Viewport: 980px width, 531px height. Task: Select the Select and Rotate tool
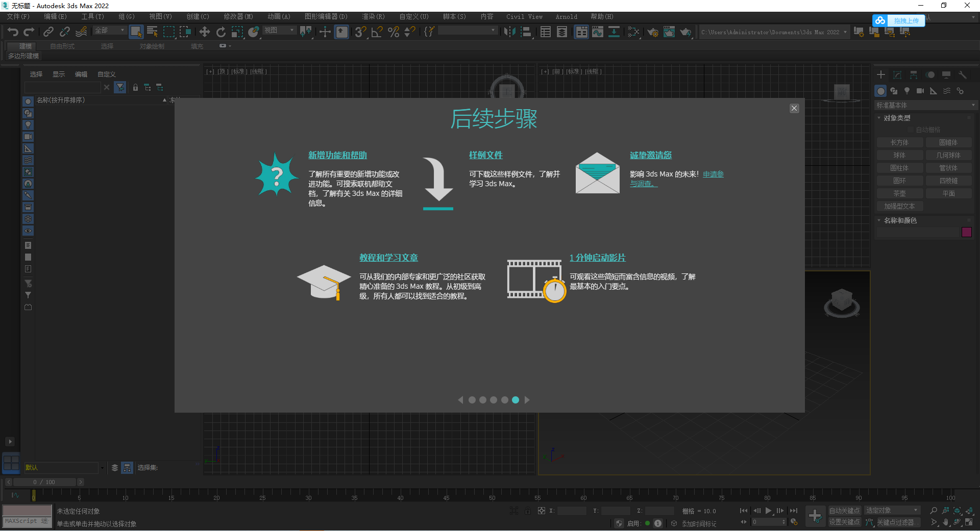tap(221, 32)
